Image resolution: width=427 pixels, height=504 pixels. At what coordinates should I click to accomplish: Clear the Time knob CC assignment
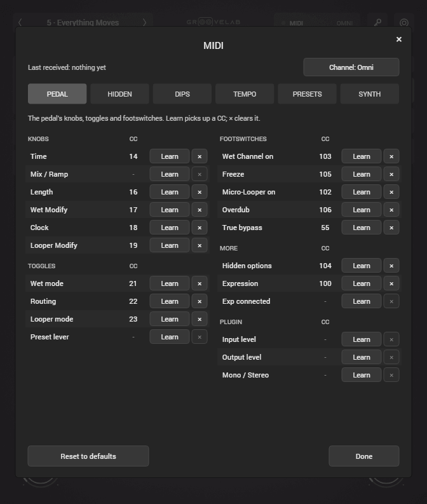(200, 156)
